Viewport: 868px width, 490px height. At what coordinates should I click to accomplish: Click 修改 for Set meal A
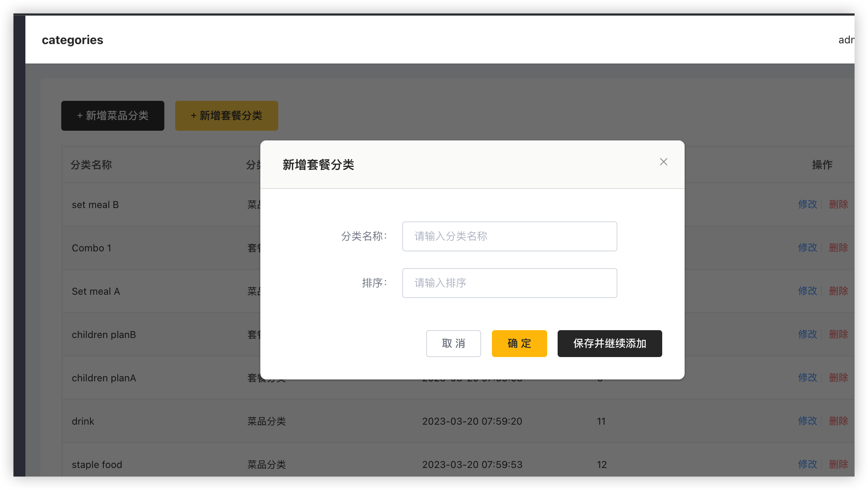pyautogui.click(x=807, y=291)
